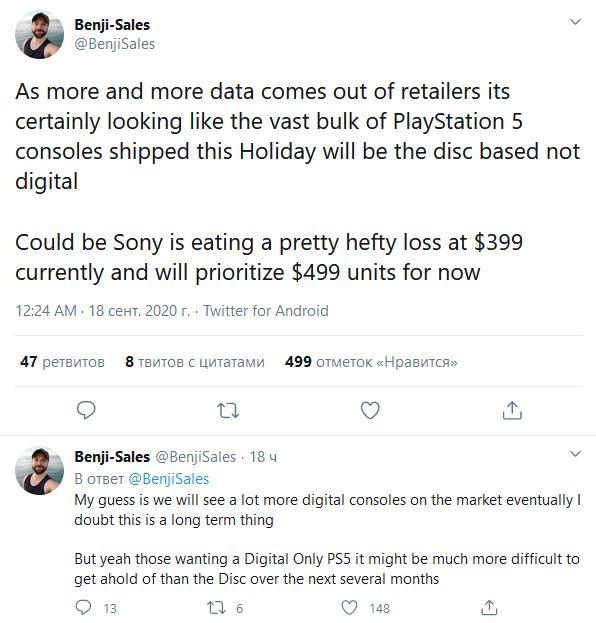
Task: Open Benji-Sales avatar on the reply tweet
Action: (x=39, y=470)
